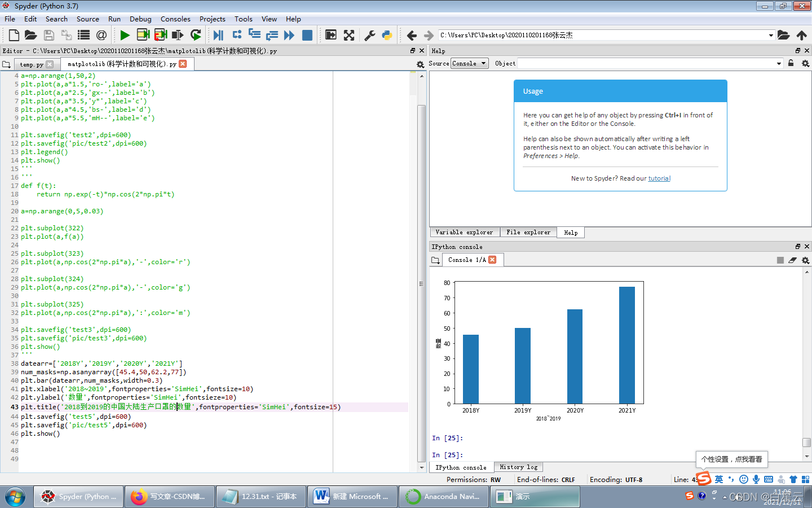Click the @ symbol finder icon

coord(101,35)
